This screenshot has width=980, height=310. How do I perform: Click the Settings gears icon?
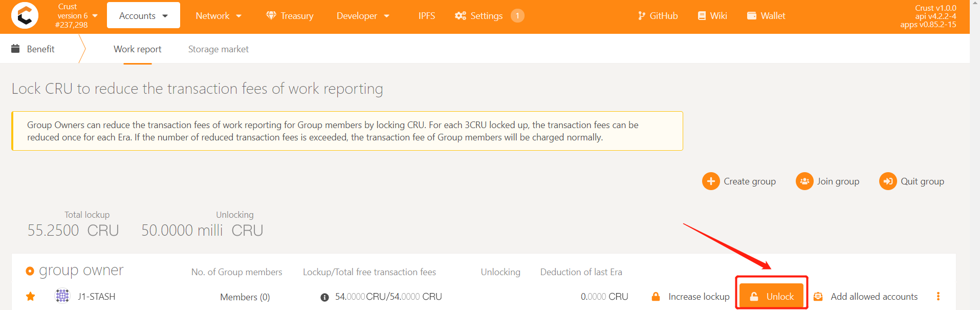pos(461,16)
